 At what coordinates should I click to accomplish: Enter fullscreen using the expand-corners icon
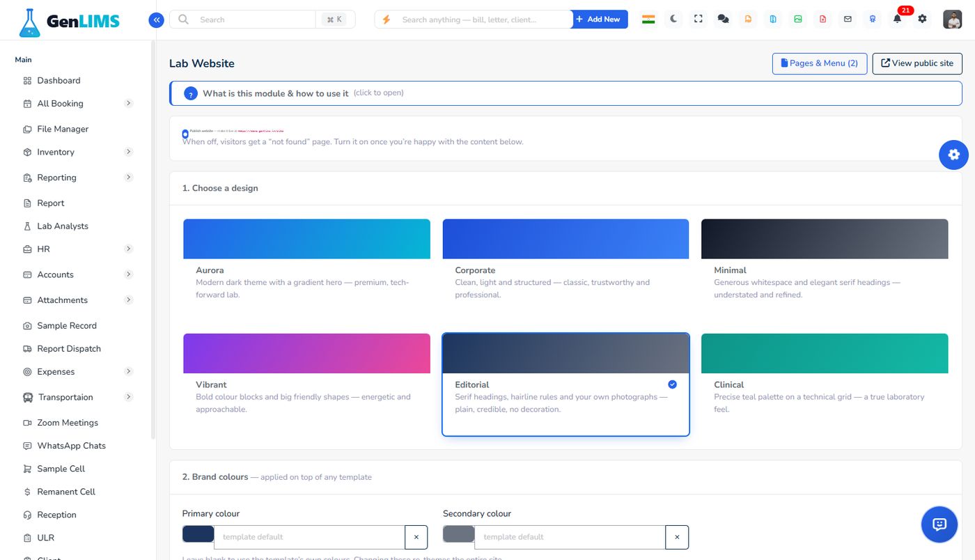coord(699,20)
